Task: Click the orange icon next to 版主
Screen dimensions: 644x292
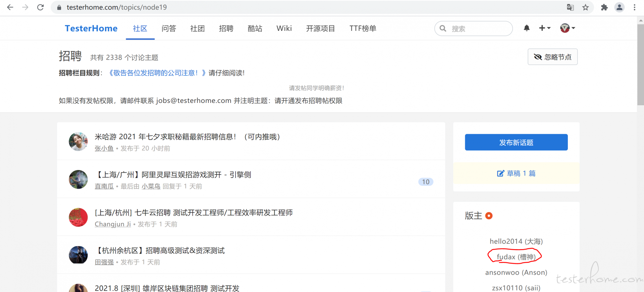Action: pyautogui.click(x=489, y=216)
